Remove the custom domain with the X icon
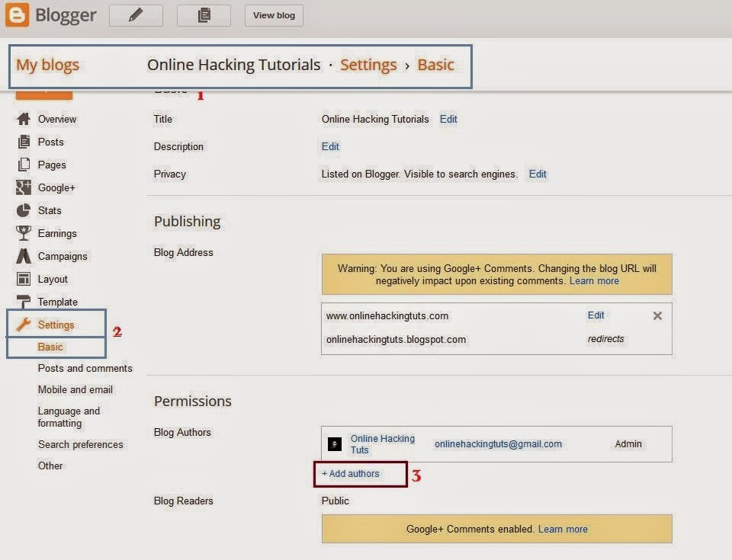Viewport: 732px width, 560px height. tap(657, 316)
